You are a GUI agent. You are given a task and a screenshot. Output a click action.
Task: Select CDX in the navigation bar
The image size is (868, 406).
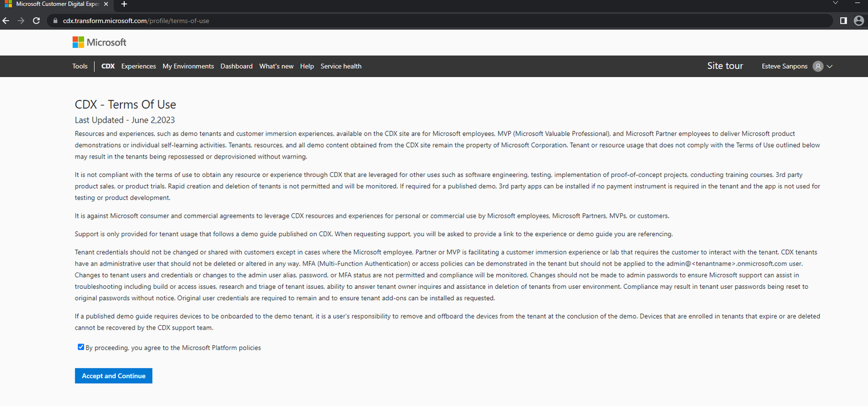[108, 66]
